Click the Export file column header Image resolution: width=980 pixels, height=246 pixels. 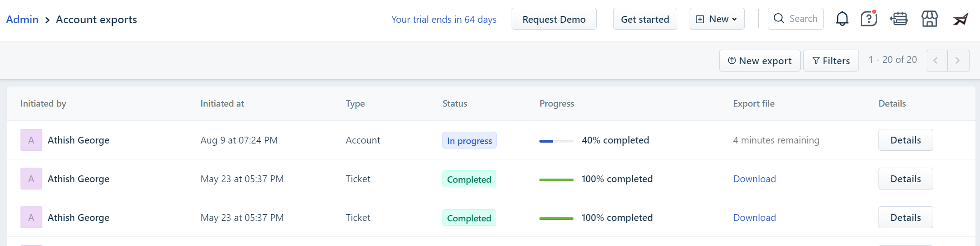tap(754, 103)
